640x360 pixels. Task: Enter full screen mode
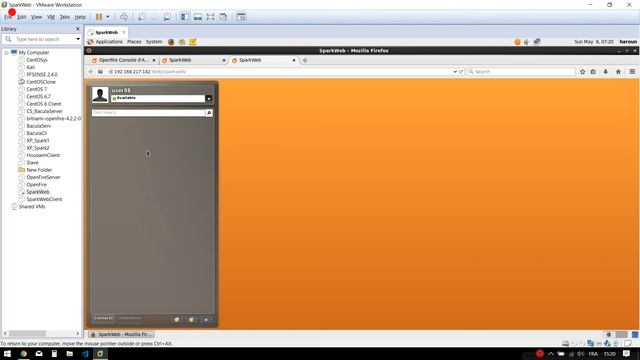210,17
